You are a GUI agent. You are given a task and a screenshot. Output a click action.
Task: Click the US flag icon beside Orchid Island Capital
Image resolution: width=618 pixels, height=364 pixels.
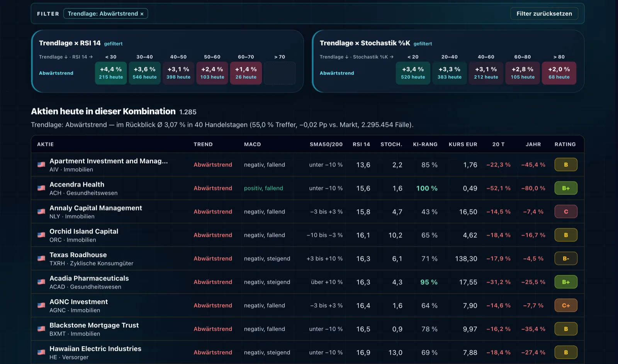(41, 235)
